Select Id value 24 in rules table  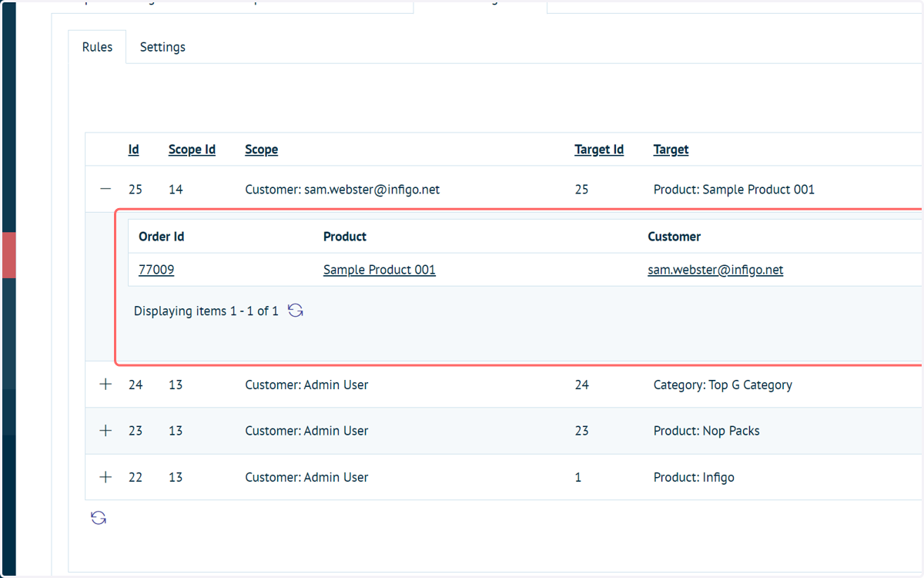(136, 385)
